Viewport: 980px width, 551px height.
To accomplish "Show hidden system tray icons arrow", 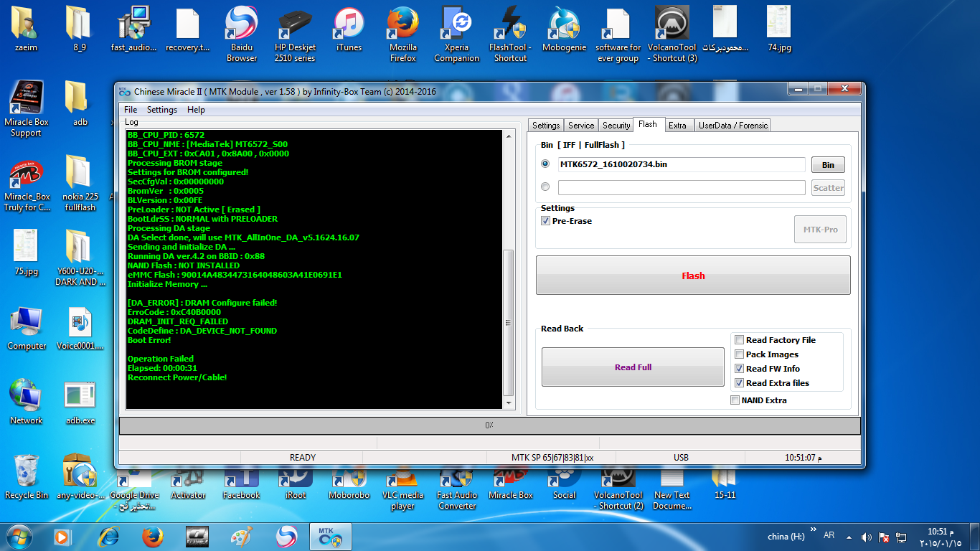I will pos(849,537).
